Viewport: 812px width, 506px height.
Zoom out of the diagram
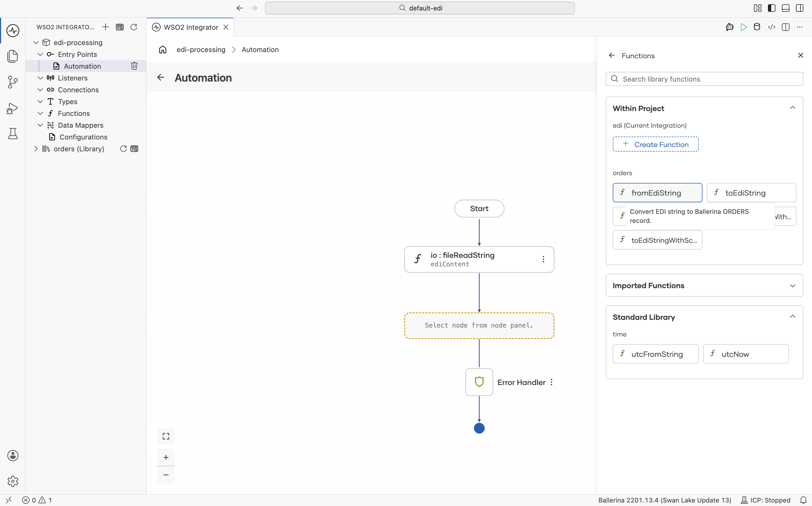click(166, 475)
